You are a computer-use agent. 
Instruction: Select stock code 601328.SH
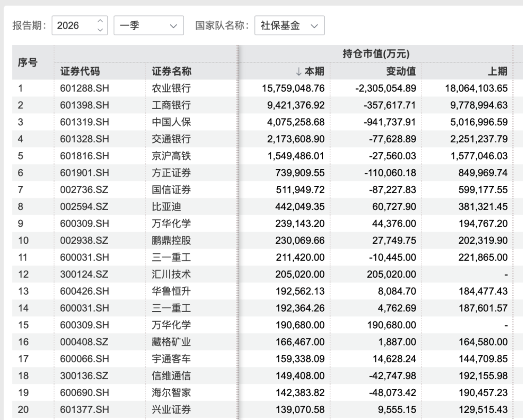[x=85, y=139]
